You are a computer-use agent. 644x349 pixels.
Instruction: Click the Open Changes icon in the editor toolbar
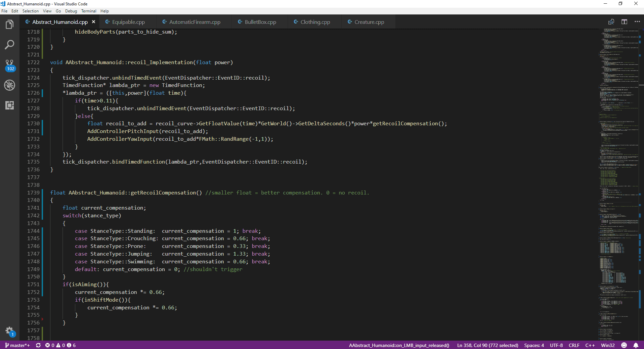(x=611, y=22)
